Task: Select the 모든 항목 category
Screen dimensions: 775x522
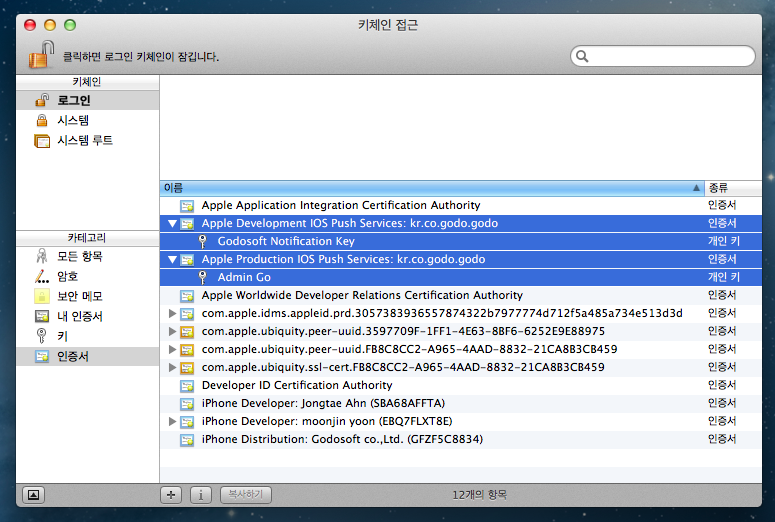Action: tap(87, 256)
